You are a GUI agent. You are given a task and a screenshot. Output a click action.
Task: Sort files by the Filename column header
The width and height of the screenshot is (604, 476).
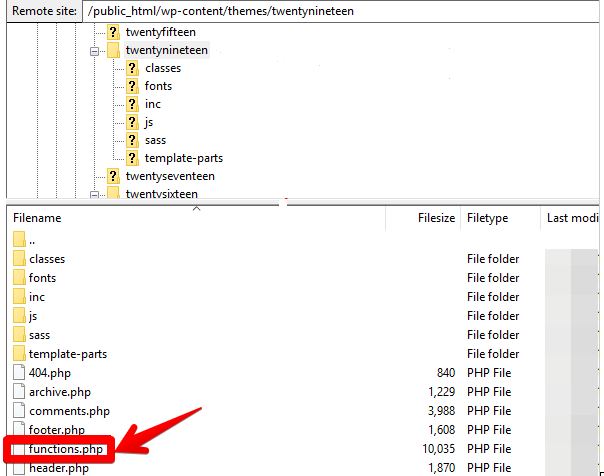coord(37,217)
